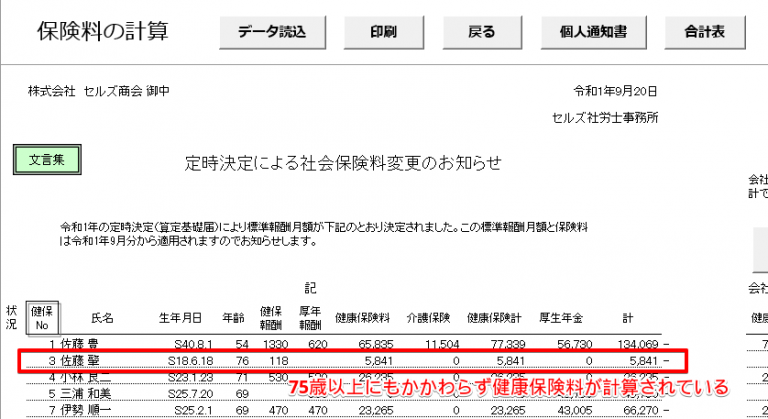Viewport: 768px width, 419px height.
Task: Select the 保険料の計算 page heading
Action: click(x=103, y=31)
